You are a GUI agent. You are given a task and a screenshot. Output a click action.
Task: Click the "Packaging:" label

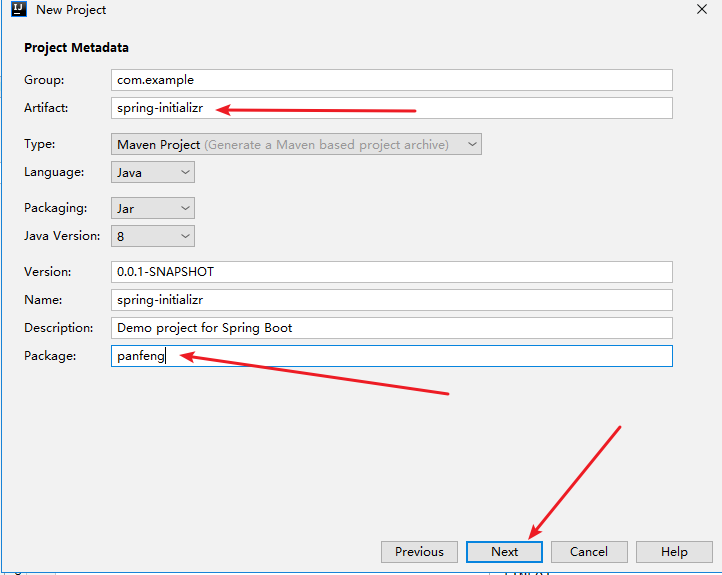pos(55,208)
